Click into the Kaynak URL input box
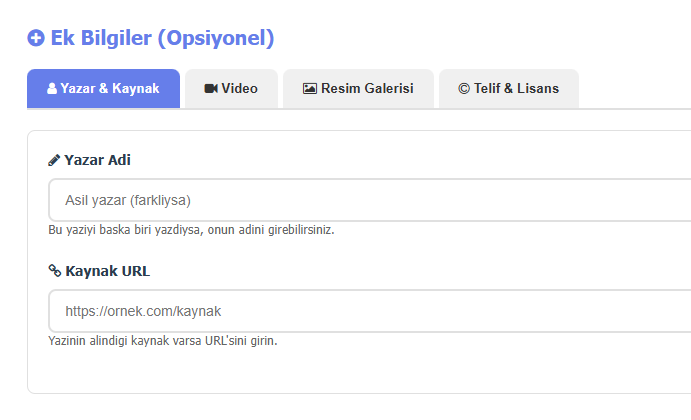The width and height of the screenshot is (691, 420). pyautogui.click(x=370, y=311)
